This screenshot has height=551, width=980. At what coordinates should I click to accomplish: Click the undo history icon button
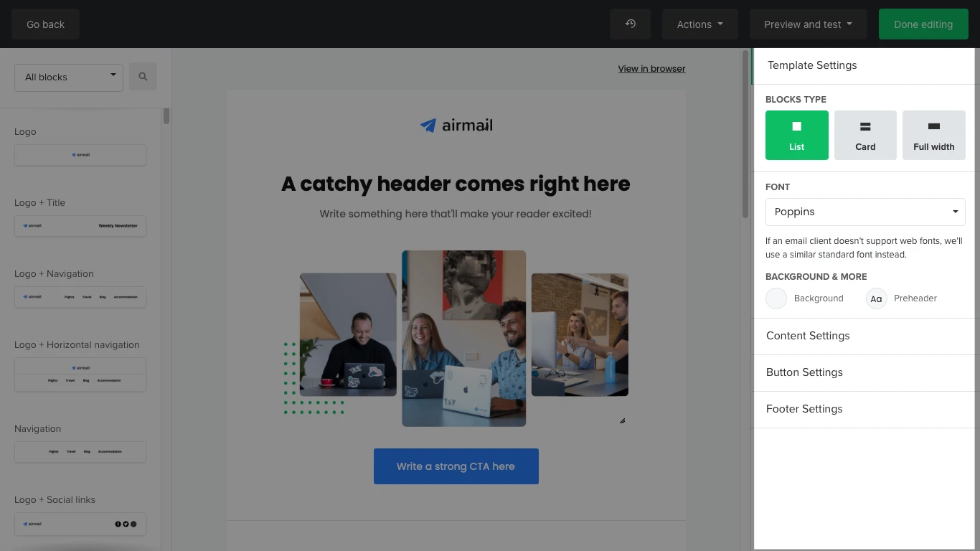[x=630, y=24]
